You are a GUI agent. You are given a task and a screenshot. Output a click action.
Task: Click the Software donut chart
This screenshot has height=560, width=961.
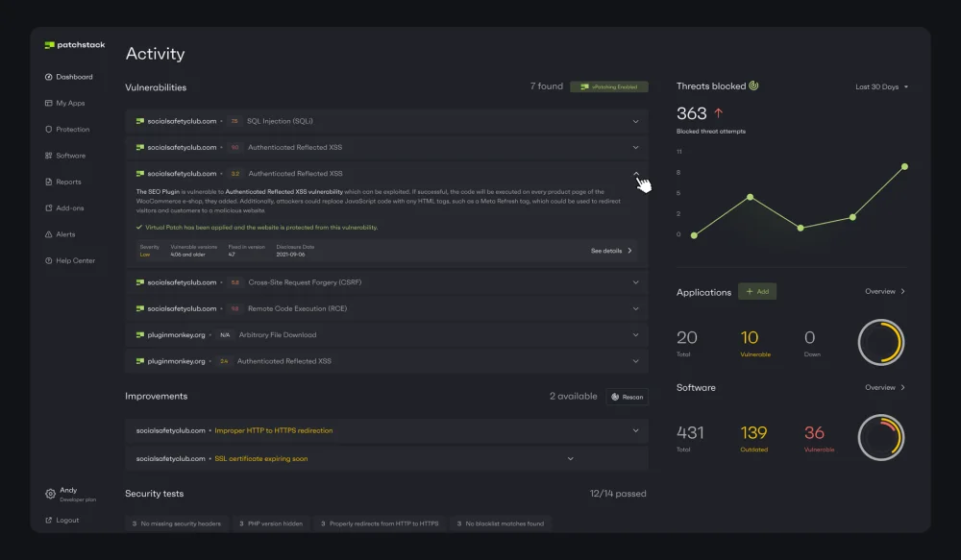click(x=880, y=437)
